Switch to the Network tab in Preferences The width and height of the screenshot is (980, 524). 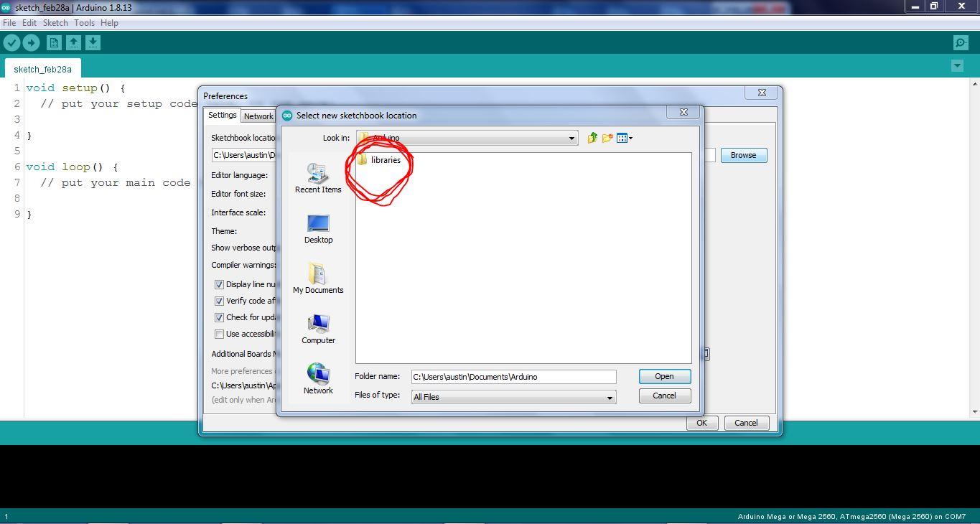click(258, 116)
